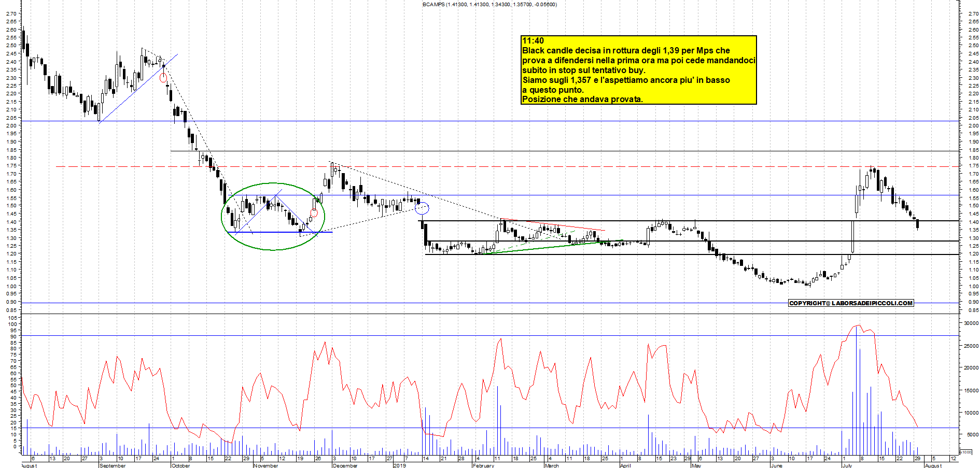This screenshot has height=468, width=980.
Task: Select the green ellipse drawn around November candles
Action: [273, 217]
